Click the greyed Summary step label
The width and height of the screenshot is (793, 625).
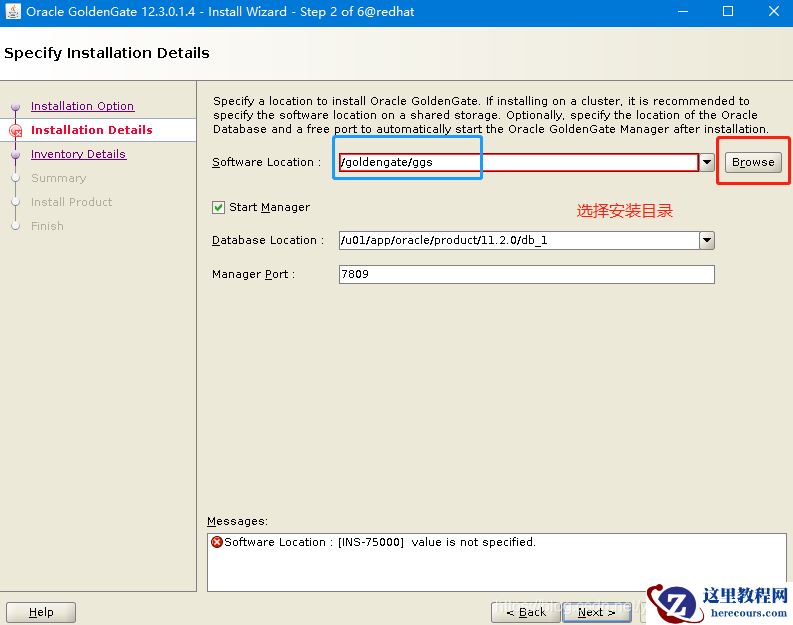pyautogui.click(x=59, y=178)
